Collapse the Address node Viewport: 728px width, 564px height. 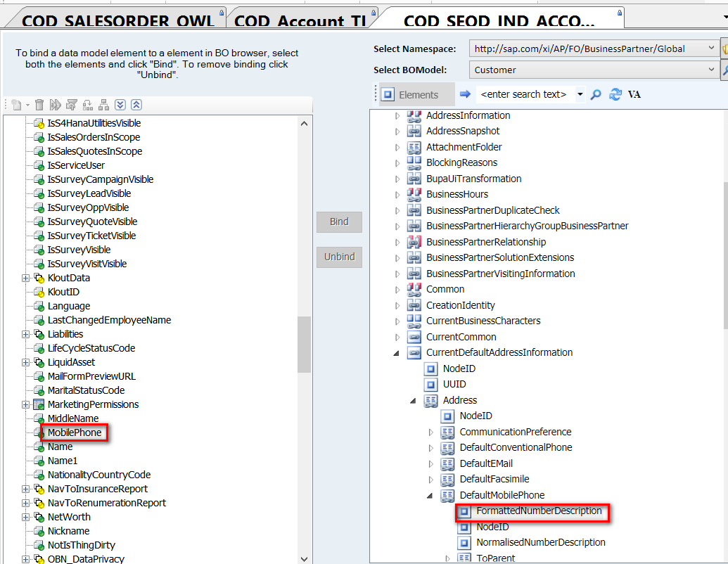point(413,401)
